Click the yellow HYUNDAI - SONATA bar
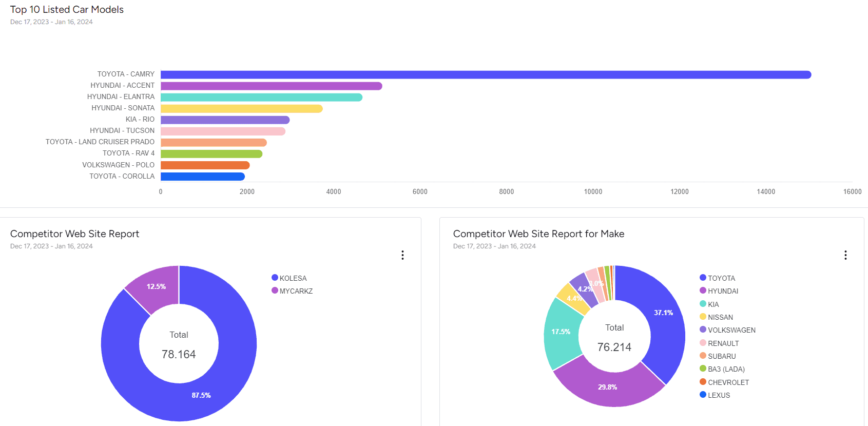868x426 pixels. [x=242, y=109]
